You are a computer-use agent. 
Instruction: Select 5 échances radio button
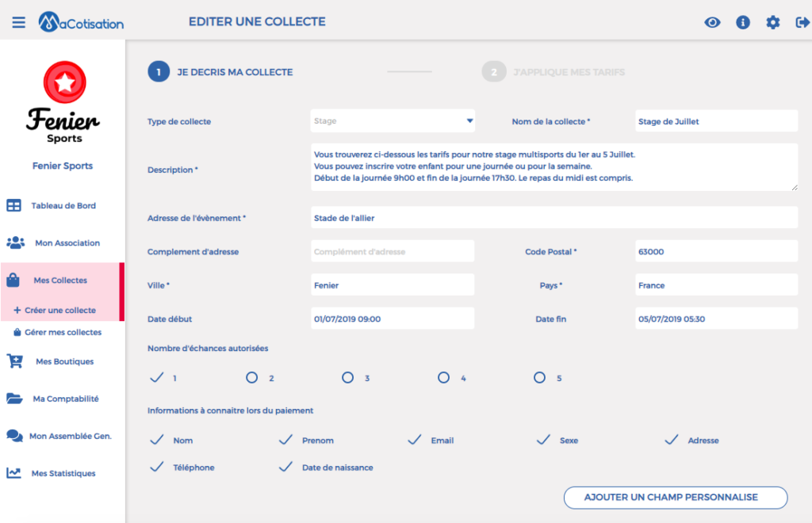pyautogui.click(x=539, y=378)
